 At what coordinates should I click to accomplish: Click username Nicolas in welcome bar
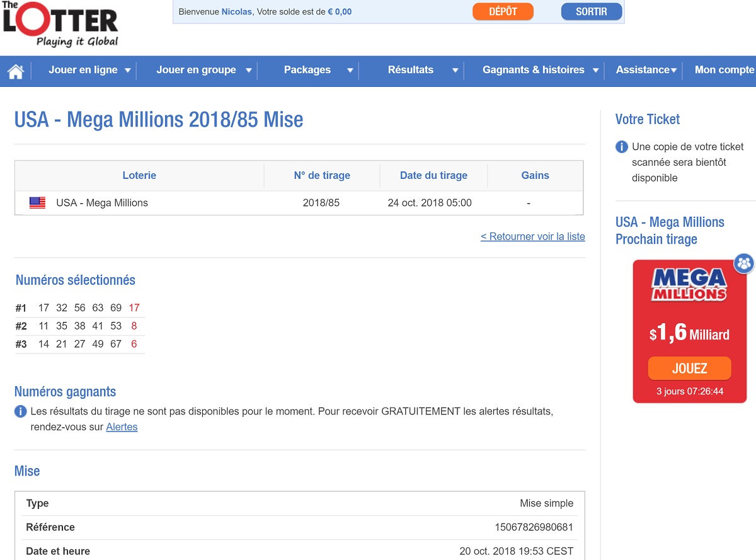237,12
